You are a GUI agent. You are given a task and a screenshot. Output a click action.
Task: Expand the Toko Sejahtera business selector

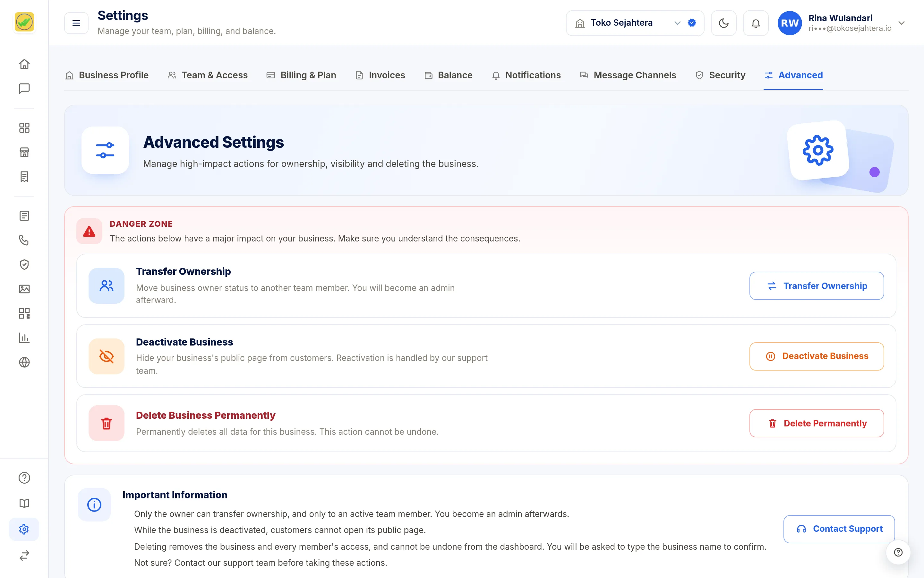(635, 23)
